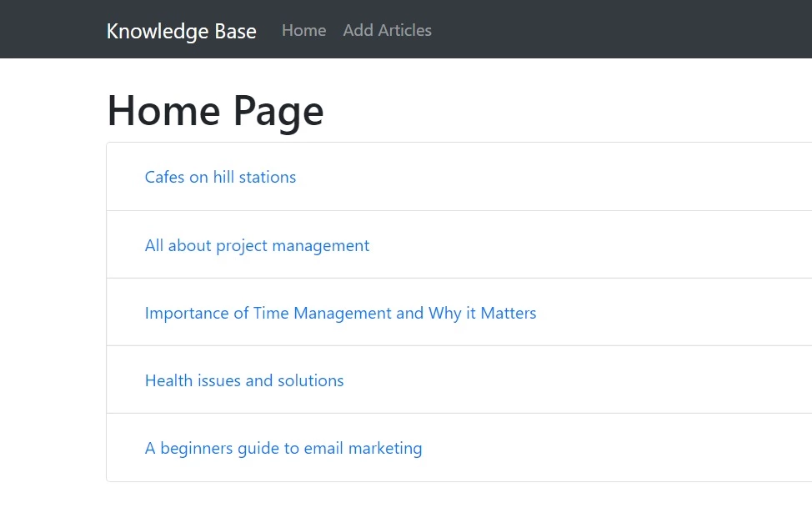Click the Home Page heading
Viewport: 812px width, 523px height.
pos(215,111)
